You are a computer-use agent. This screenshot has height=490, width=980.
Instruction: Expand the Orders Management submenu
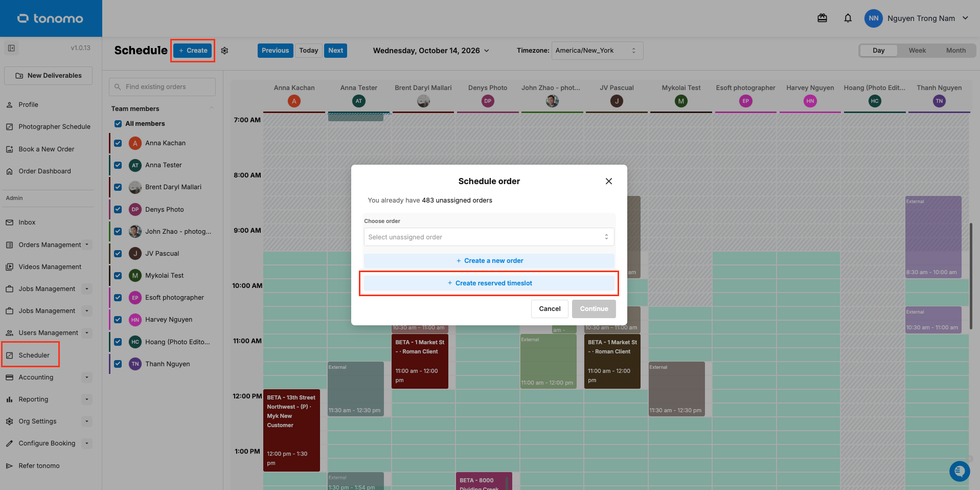(x=87, y=244)
